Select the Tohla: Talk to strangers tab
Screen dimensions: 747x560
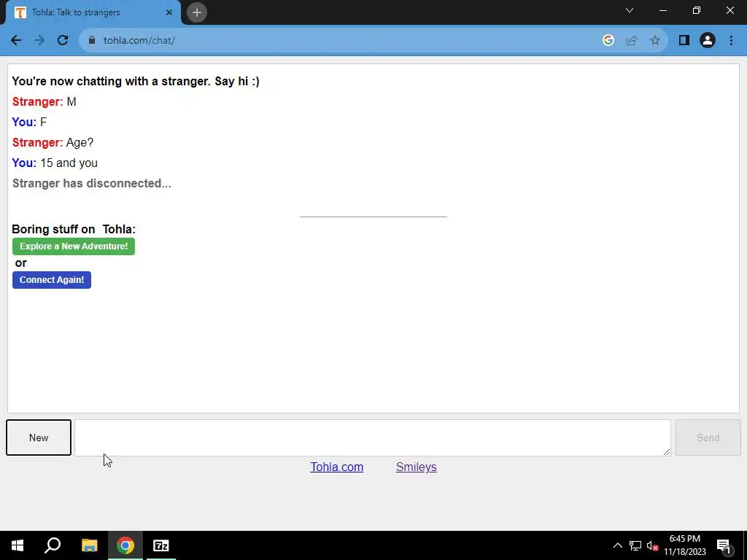(93, 12)
